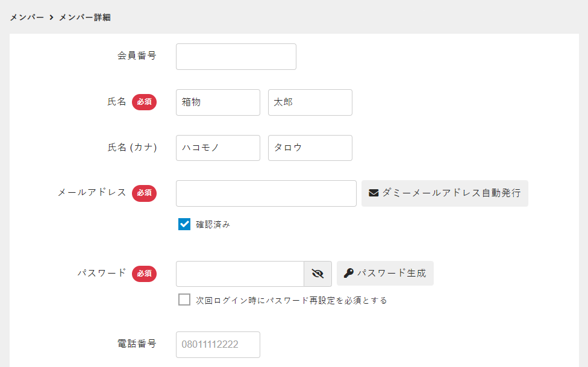Go to メンバー breadcrumb link
This screenshot has height=367, width=588.
[x=27, y=17]
